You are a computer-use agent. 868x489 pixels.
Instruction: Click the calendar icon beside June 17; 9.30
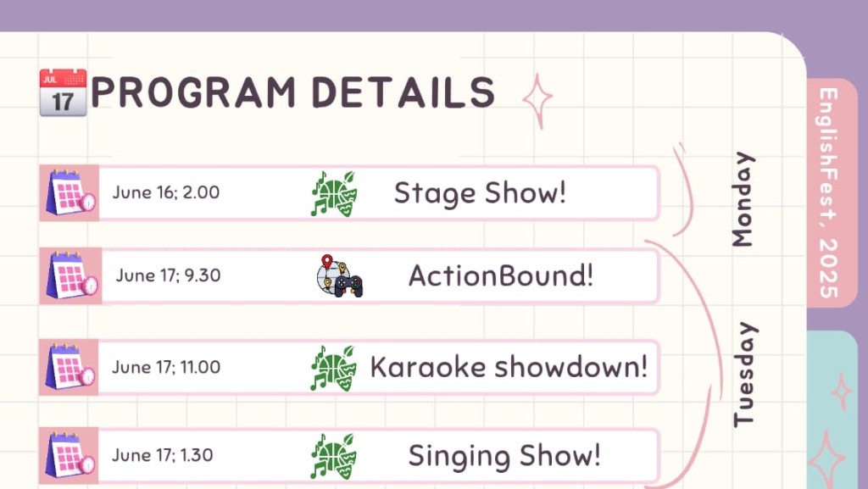point(71,275)
